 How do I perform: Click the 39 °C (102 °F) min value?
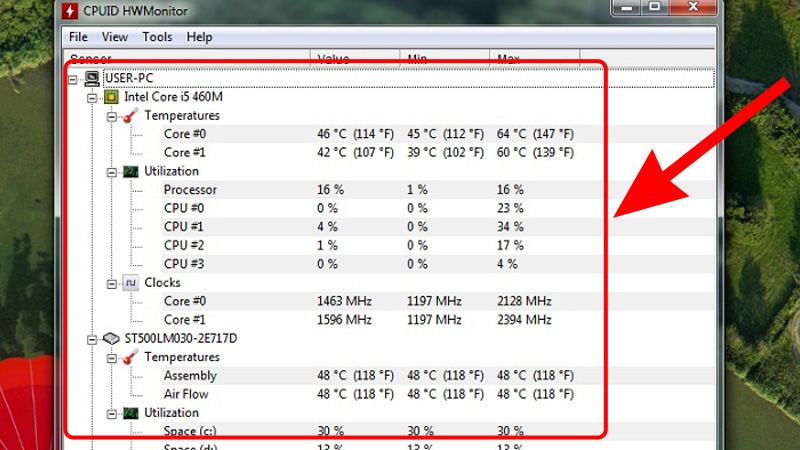(x=445, y=153)
